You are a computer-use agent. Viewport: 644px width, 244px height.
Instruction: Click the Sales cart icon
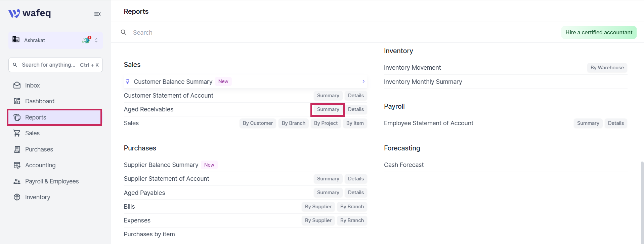tap(17, 133)
